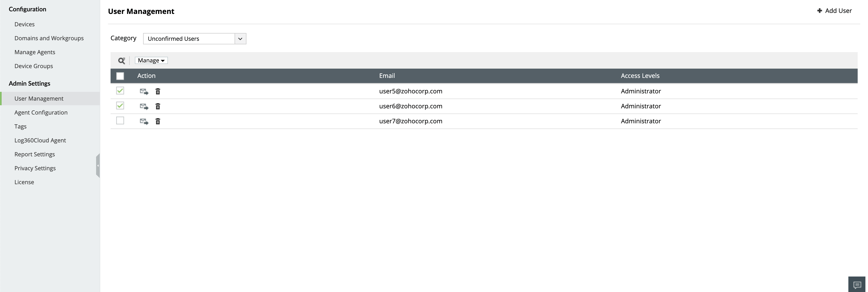Delete user5@zohocorp.com with trash icon
The width and height of the screenshot is (868, 292).
coord(158,92)
